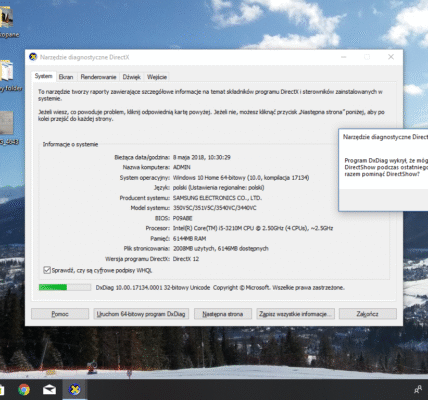Click the Intel Core i5-3210M processor value
The width and height of the screenshot is (428, 400).
click(253, 228)
